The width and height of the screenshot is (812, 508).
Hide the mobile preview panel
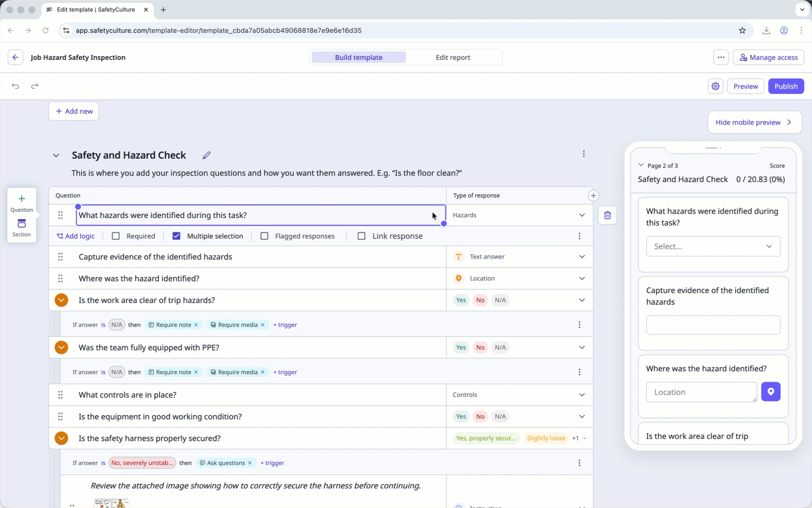pyautogui.click(x=754, y=123)
